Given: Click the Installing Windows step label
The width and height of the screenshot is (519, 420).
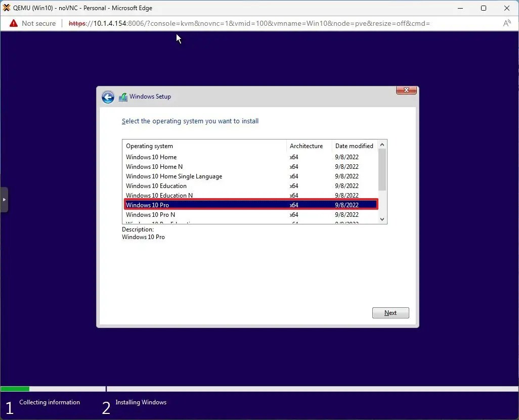Looking at the screenshot, I should [141, 402].
